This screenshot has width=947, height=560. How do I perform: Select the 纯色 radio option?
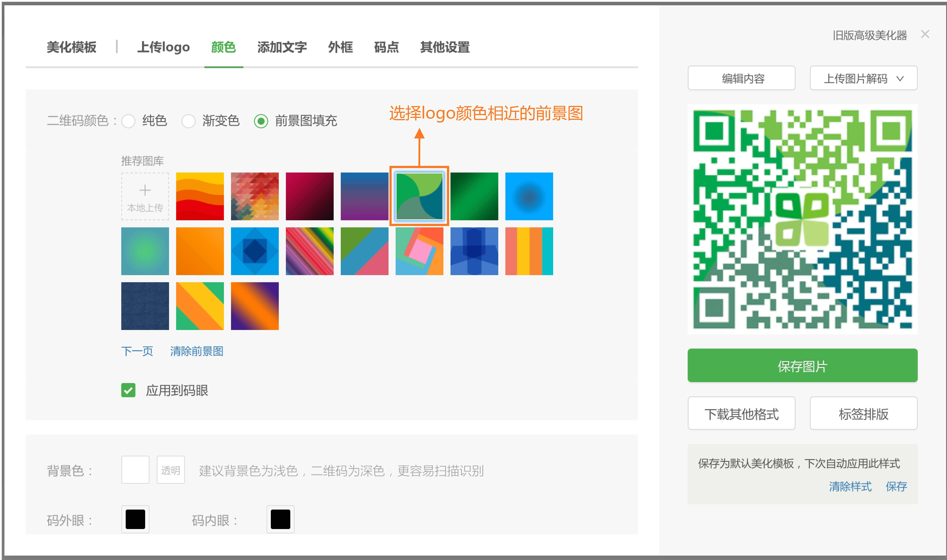click(x=128, y=121)
